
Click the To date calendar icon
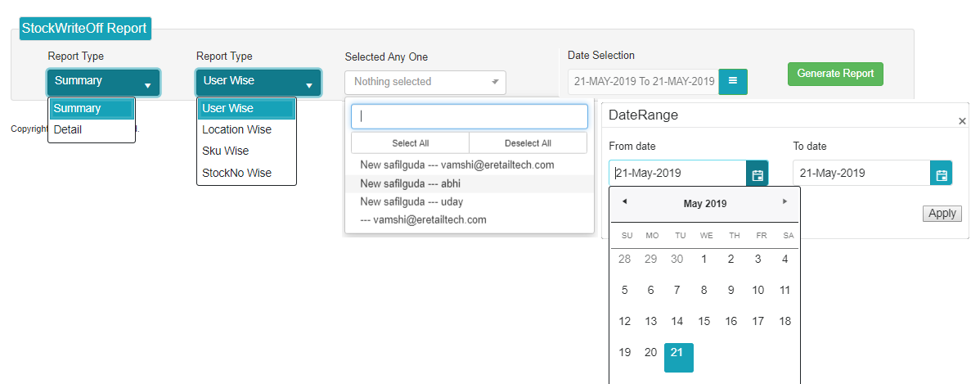(941, 174)
